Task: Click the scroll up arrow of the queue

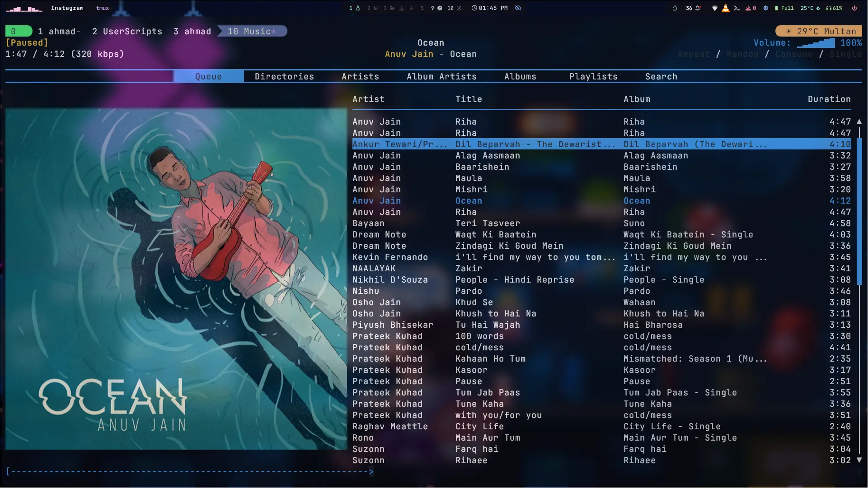Action: pos(859,122)
